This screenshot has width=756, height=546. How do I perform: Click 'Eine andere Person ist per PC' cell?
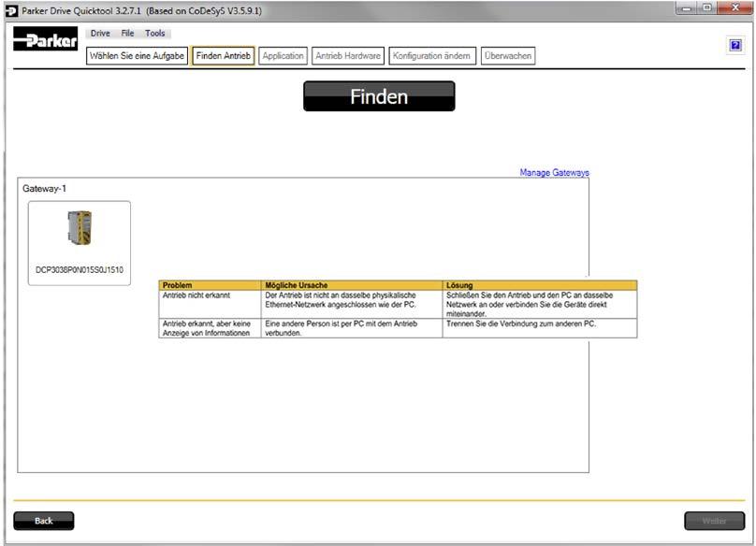(x=352, y=328)
